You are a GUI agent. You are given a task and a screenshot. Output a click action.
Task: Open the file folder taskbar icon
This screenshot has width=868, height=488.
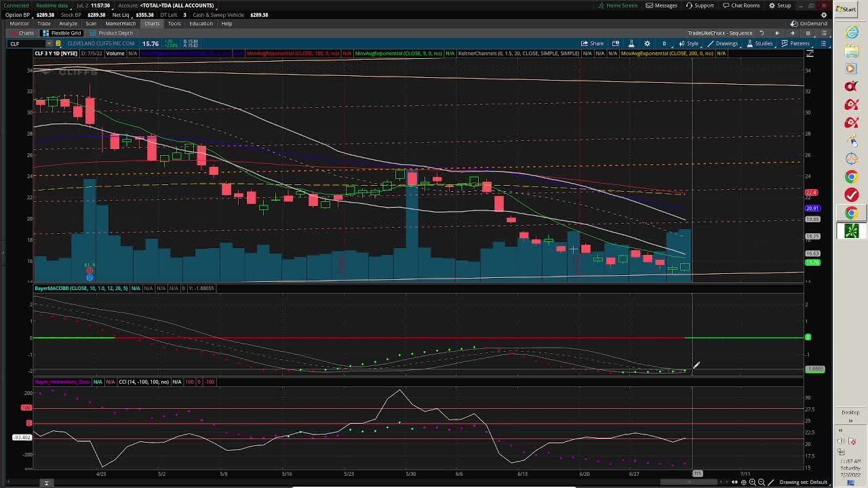(851, 51)
